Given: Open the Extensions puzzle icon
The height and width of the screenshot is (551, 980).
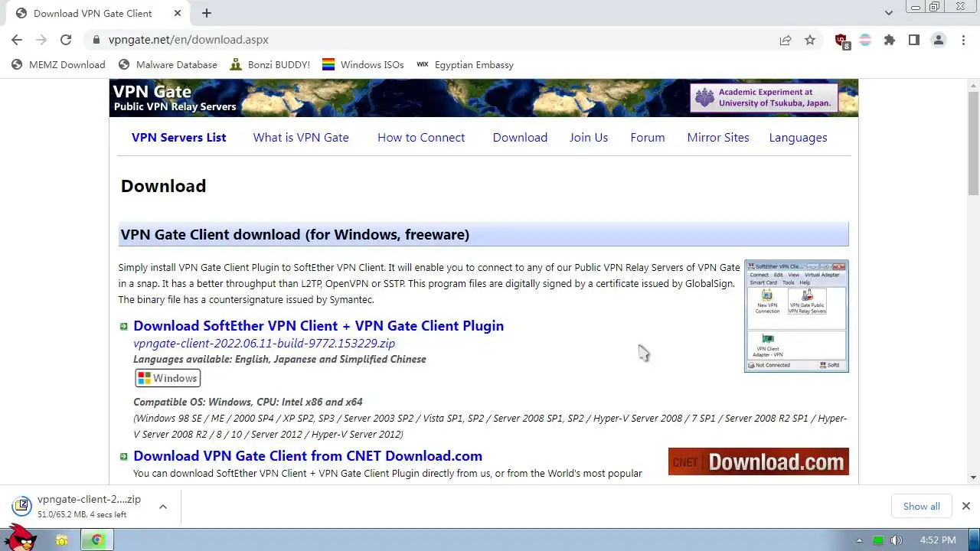Looking at the screenshot, I should tap(890, 40).
